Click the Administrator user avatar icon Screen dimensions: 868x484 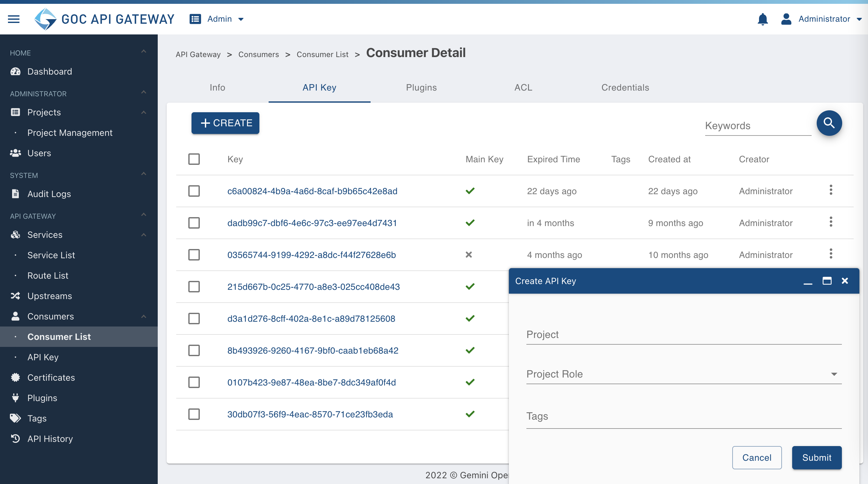tap(786, 19)
